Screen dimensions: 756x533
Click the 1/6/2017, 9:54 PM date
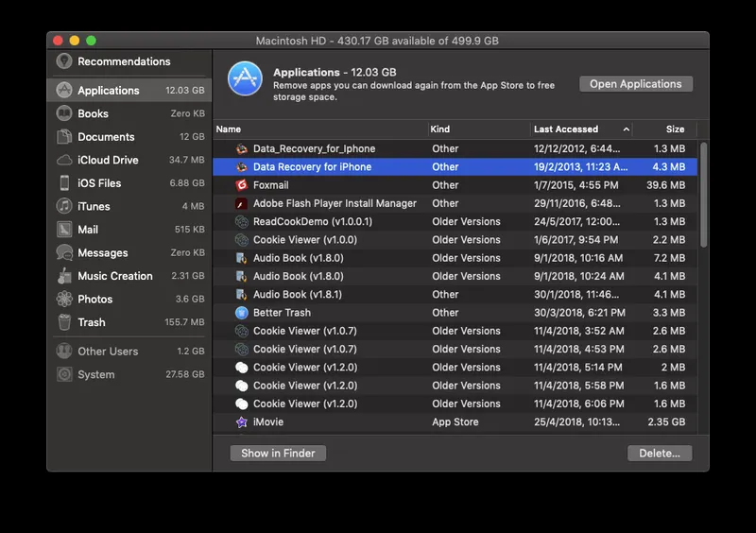576,240
